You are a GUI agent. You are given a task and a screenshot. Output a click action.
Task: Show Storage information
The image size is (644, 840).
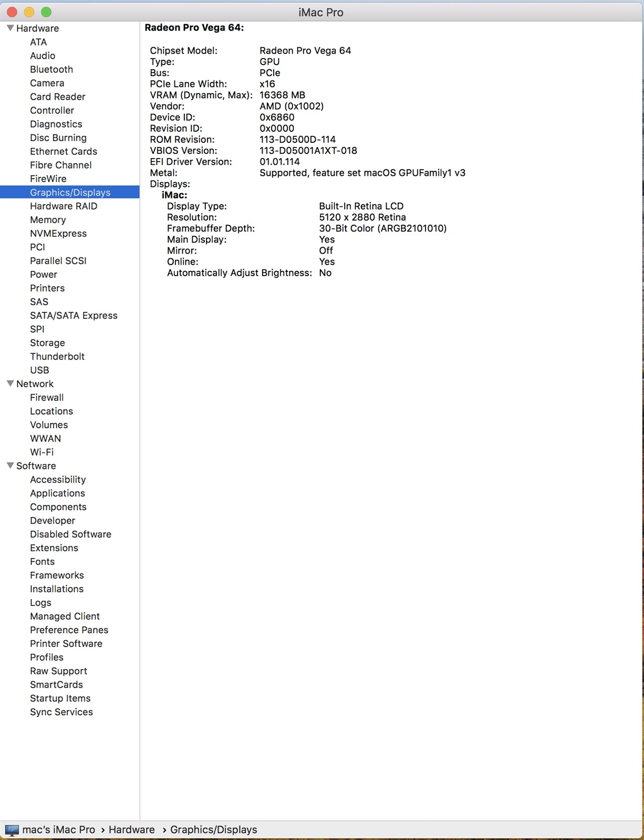tap(47, 342)
